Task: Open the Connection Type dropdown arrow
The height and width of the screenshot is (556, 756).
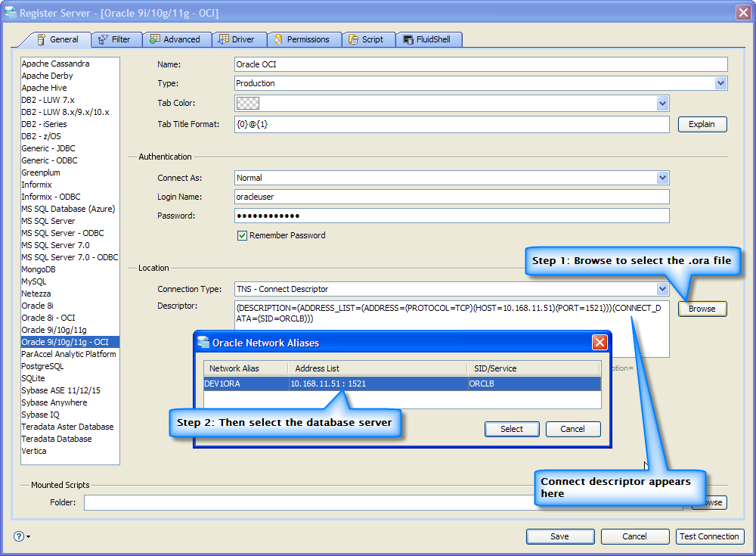Action: [x=662, y=289]
